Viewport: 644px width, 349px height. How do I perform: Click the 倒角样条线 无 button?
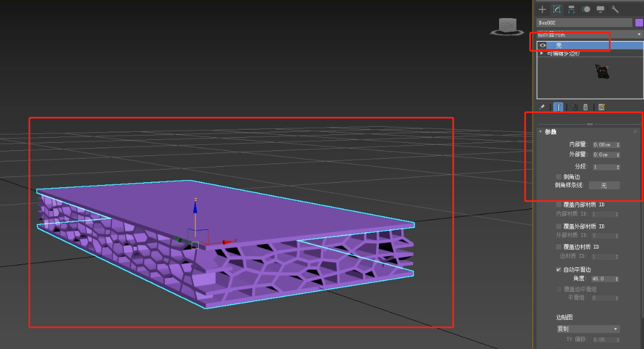604,185
